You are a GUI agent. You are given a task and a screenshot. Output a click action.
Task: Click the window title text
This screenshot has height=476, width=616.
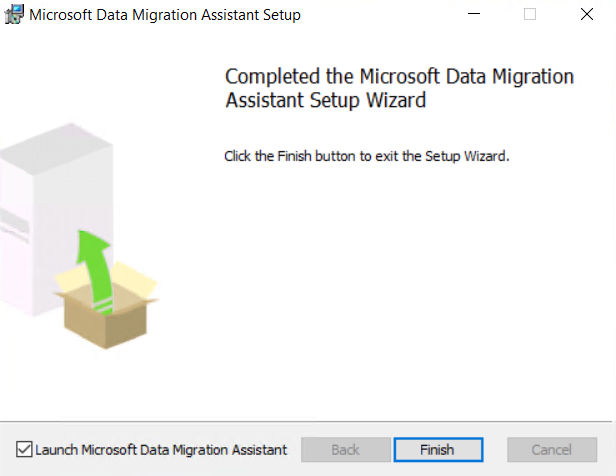pyautogui.click(x=165, y=15)
